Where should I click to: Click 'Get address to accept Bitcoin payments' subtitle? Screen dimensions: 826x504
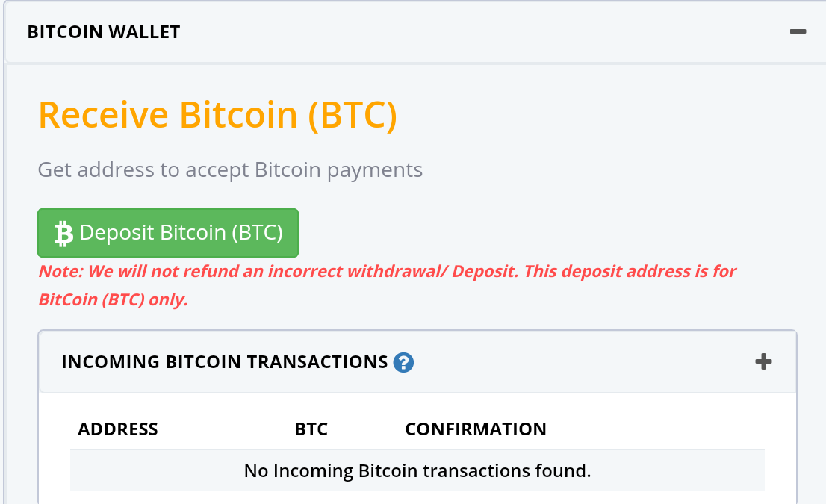tap(230, 169)
